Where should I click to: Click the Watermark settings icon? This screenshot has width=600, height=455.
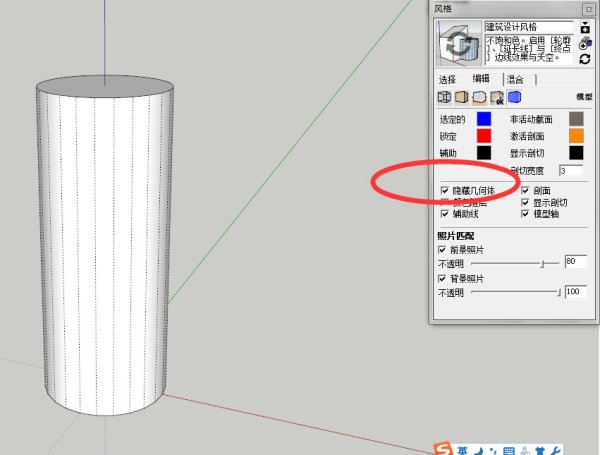tap(496, 97)
